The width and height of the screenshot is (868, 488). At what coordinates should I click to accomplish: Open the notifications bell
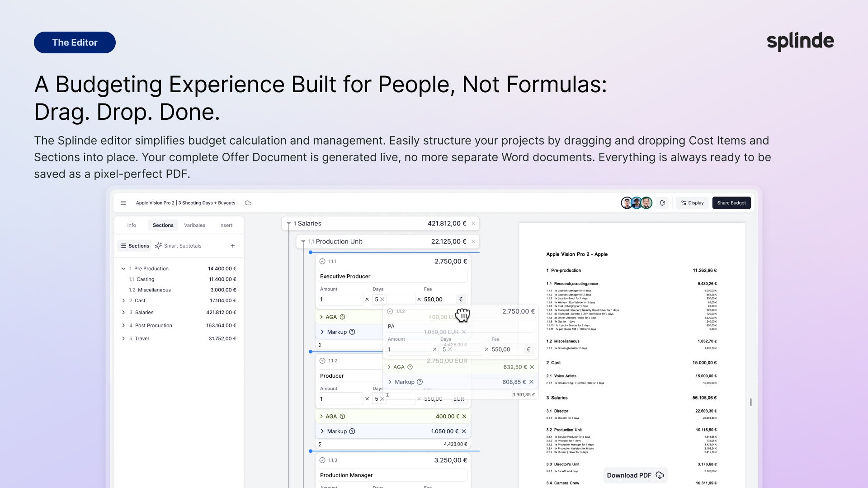(662, 203)
